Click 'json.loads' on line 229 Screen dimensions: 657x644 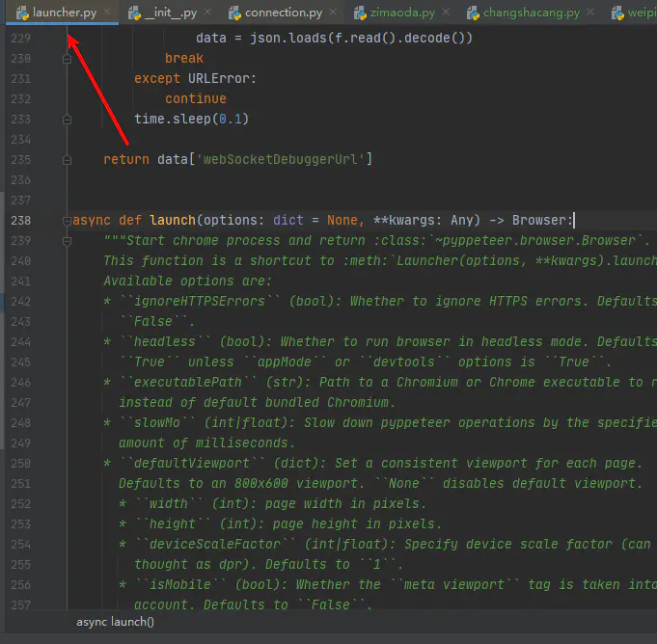[x=288, y=39]
